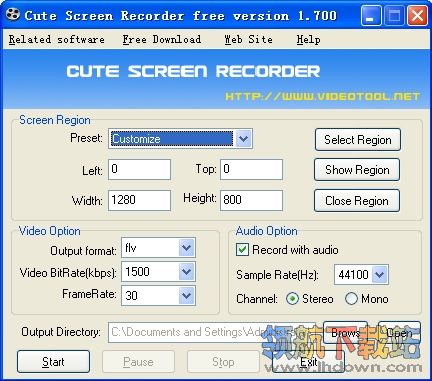Click the Pause button

click(138, 362)
